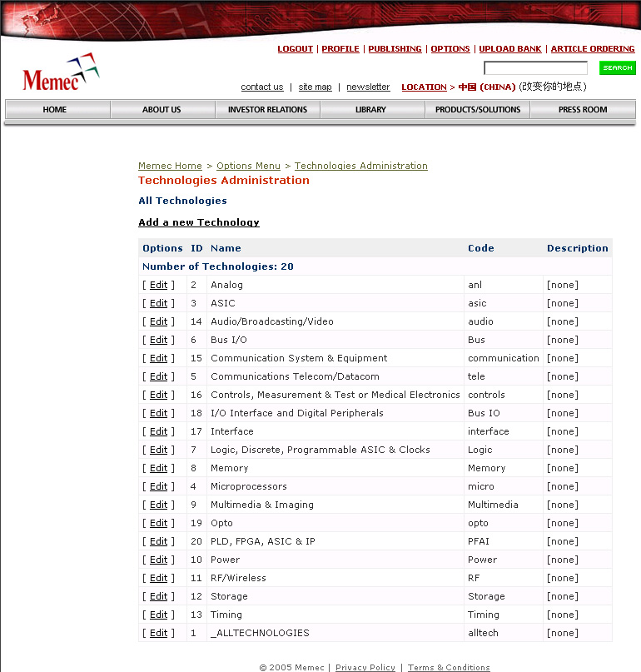Edit the Opto technology
The width and height of the screenshot is (641, 672).
coord(158,523)
